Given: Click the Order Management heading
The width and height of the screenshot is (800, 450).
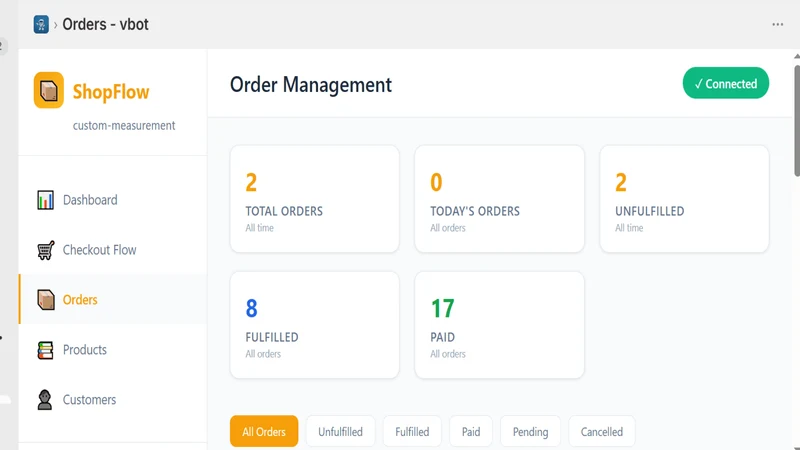Looking at the screenshot, I should [311, 85].
